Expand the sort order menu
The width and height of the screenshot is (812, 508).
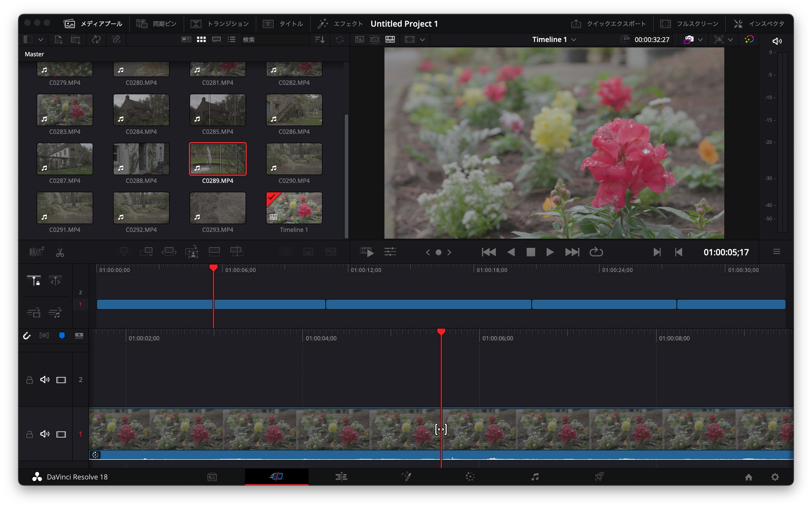pyautogui.click(x=319, y=40)
